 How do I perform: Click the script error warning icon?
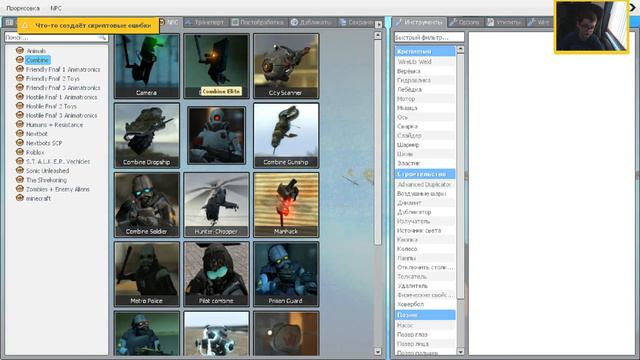[x=25, y=25]
